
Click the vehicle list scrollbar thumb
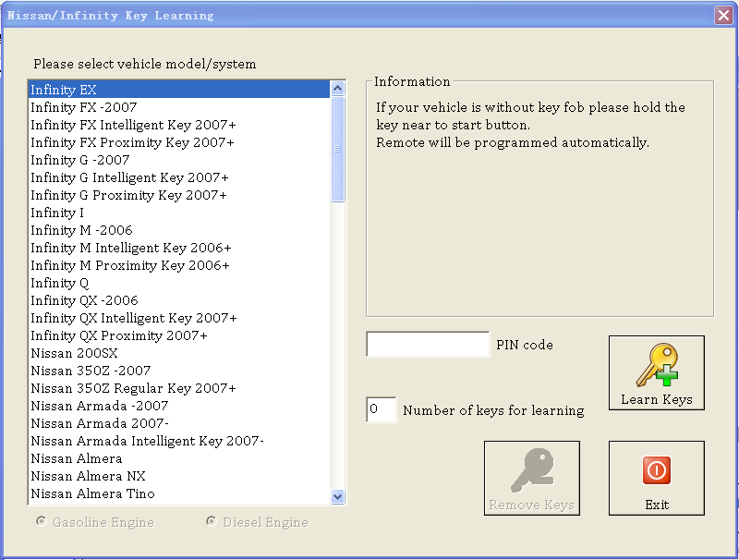[337, 149]
